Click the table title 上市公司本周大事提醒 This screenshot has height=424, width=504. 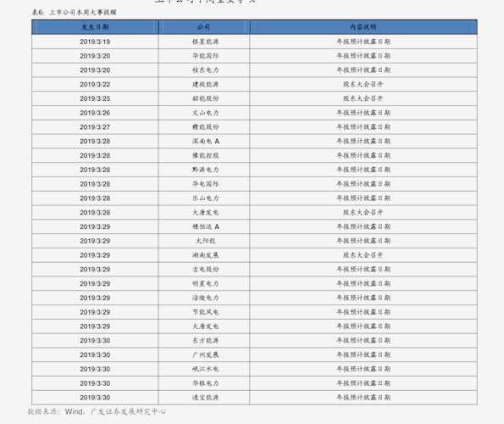83,13
